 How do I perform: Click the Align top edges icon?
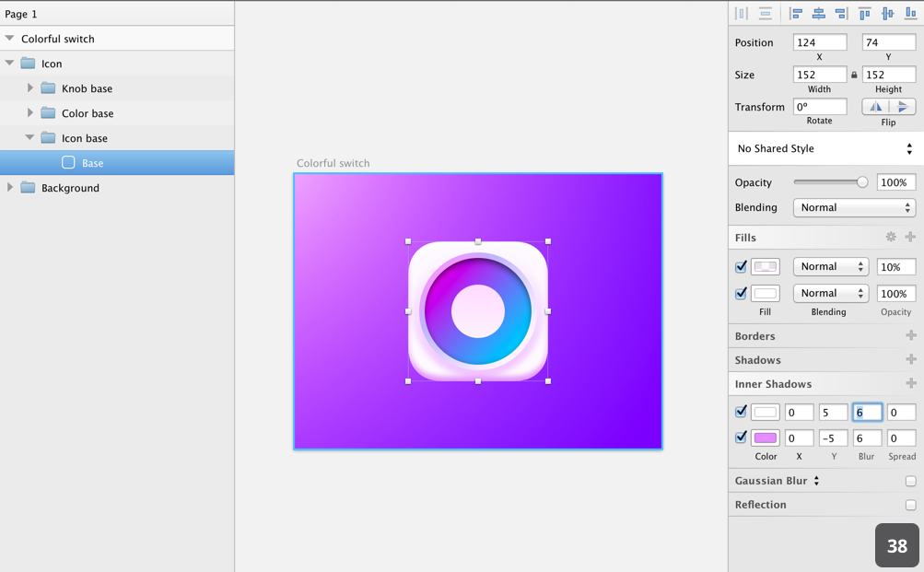(864, 14)
